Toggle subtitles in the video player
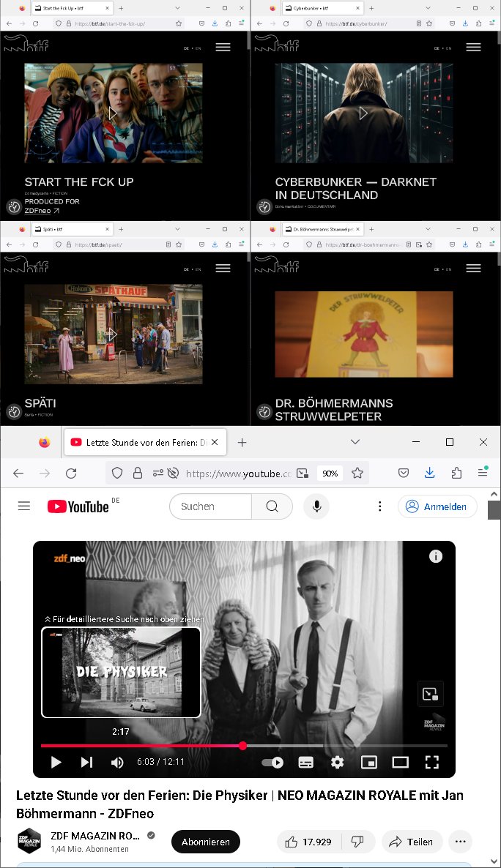 tap(306, 762)
